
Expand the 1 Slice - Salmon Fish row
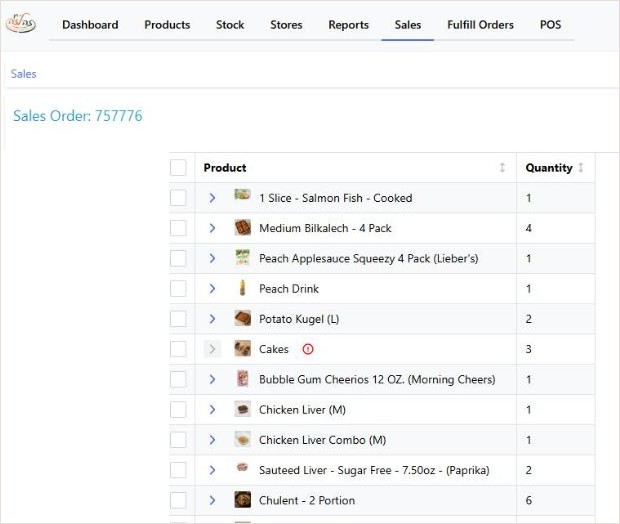(212, 198)
